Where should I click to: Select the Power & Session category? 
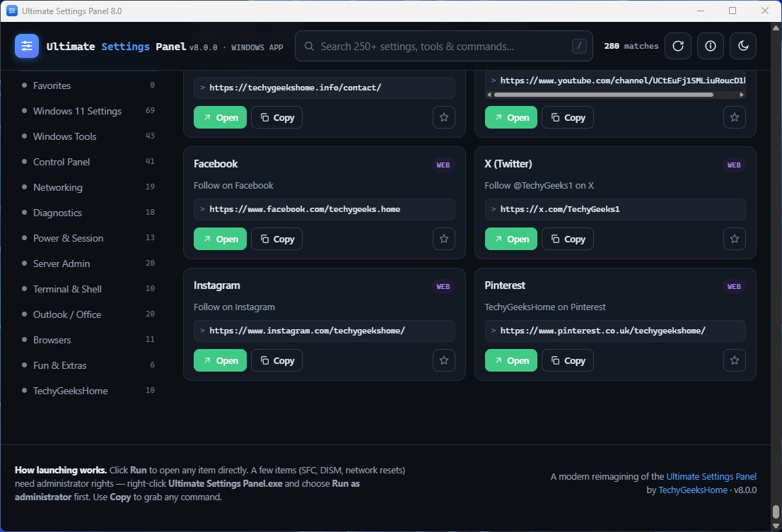[88, 237]
